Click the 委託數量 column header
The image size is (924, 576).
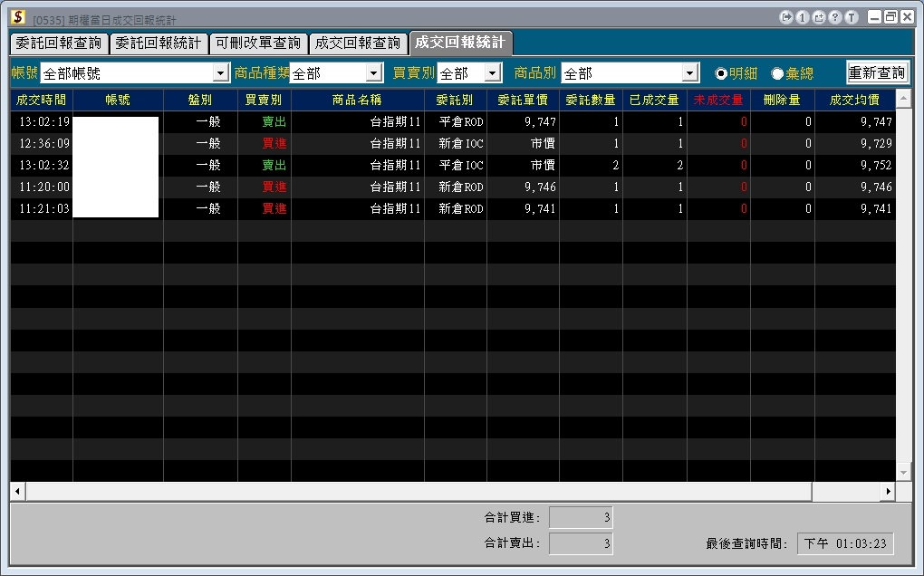[x=591, y=101]
